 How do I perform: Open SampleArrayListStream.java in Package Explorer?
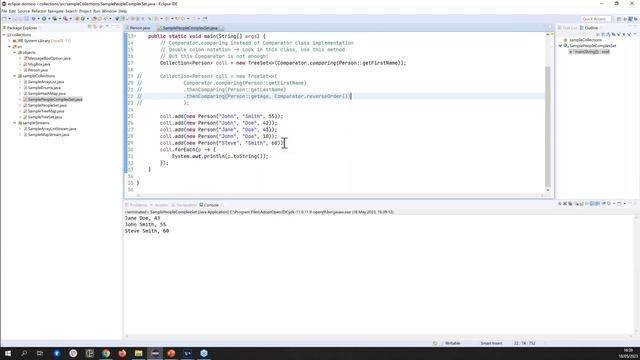point(51,129)
